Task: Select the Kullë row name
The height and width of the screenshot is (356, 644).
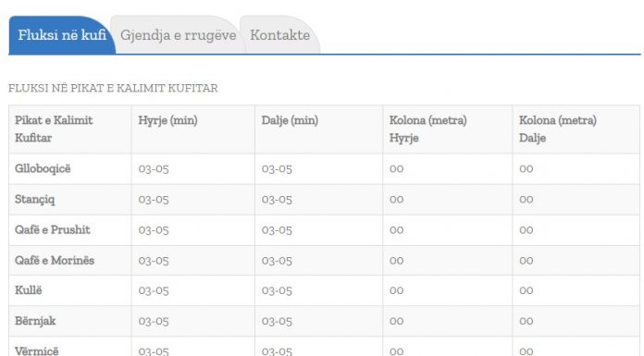Action: (29, 290)
